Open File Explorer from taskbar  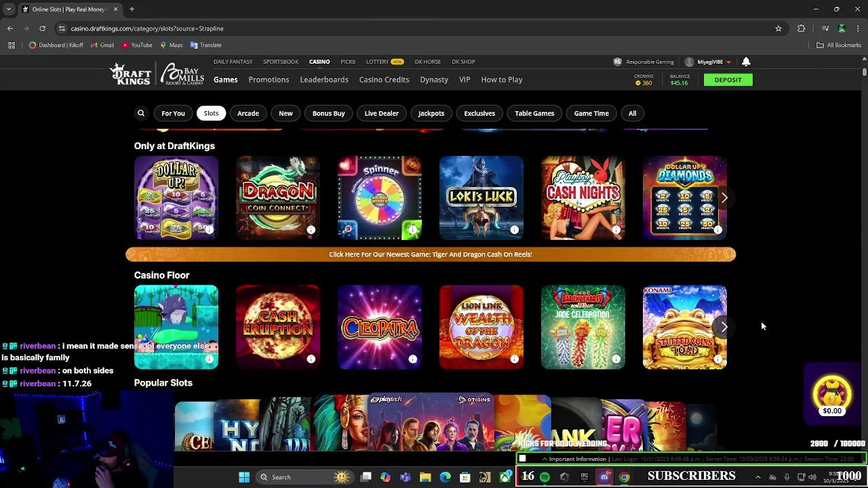tap(425, 477)
